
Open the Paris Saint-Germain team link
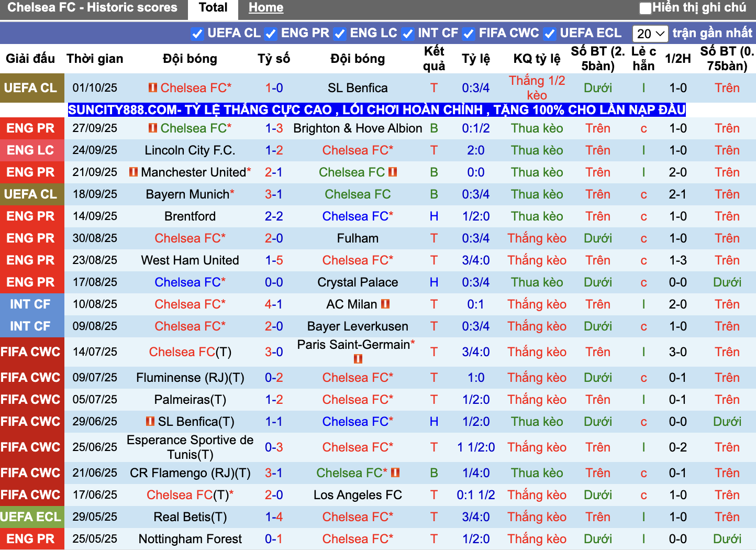pyautogui.click(x=353, y=345)
